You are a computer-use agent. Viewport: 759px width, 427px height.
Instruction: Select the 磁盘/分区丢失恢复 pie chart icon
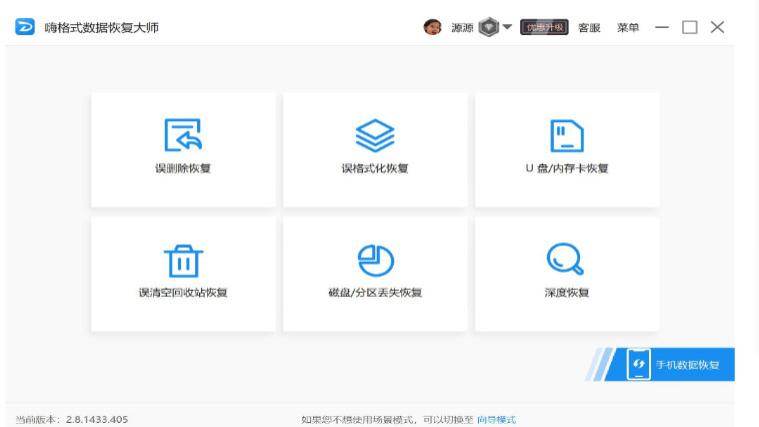tap(375, 260)
